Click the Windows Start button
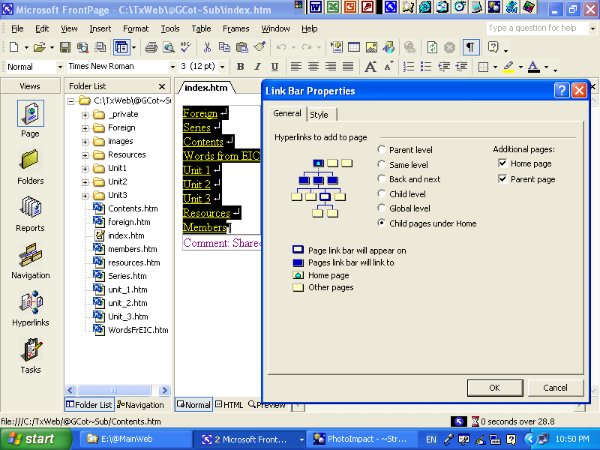The height and width of the screenshot is (450, 600). [x=33, y=438]
